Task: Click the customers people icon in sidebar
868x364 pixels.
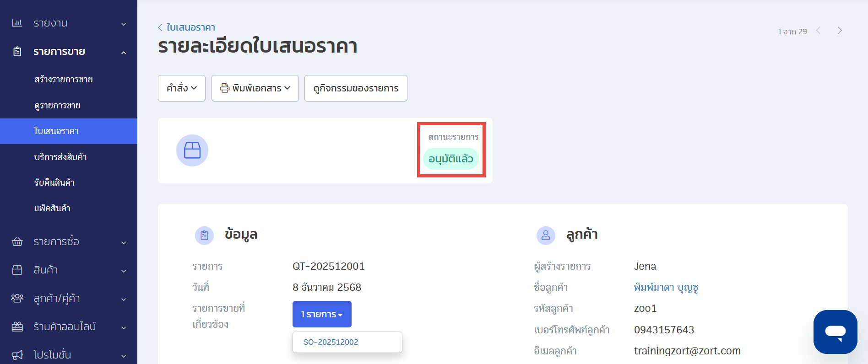Action: [x=17, y=298]
